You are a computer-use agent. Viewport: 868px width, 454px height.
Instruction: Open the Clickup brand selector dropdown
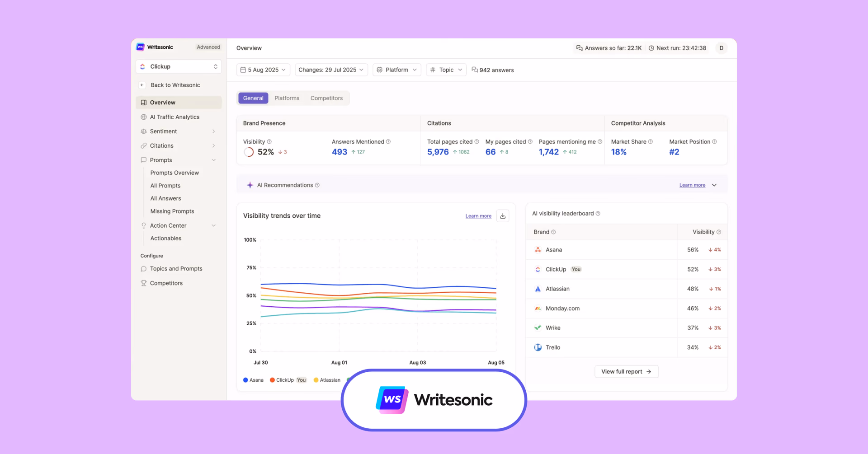[179, 66]
